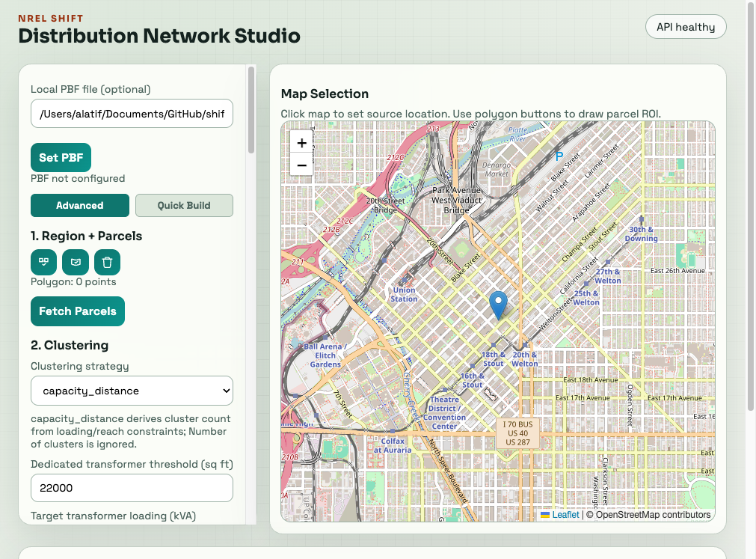Click the Distribution Network Studio title
The width and height of the screenshot is (756, 559).
pos(159,36)
